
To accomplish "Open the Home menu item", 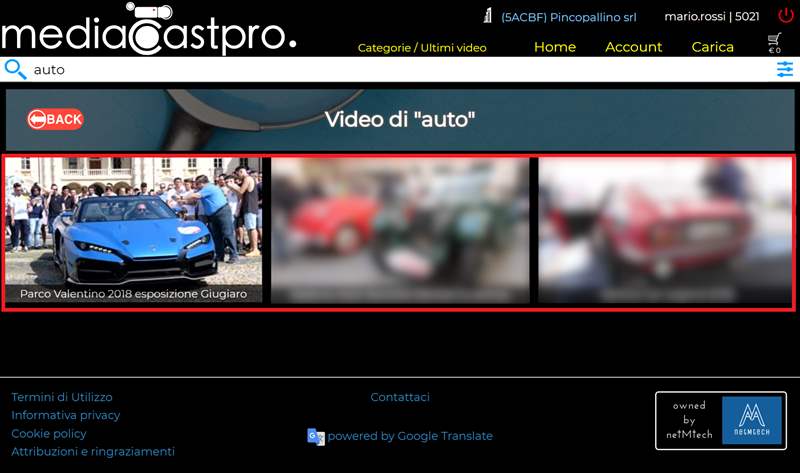I will pyautogui.click(x=555, y=47).
